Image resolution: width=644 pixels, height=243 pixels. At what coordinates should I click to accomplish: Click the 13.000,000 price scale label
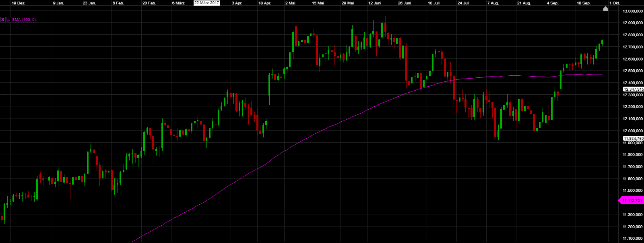(x=632, y=11)
